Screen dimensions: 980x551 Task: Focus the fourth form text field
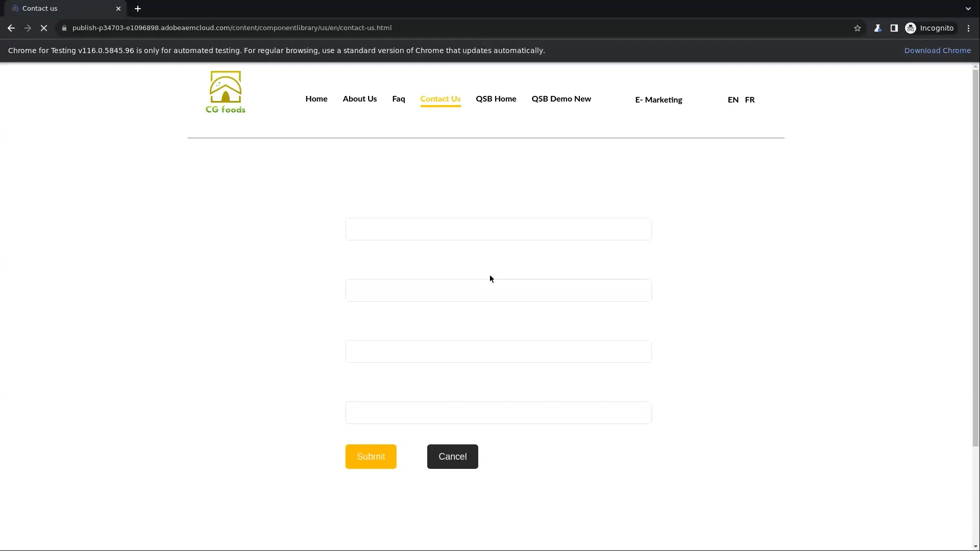(x=499, y=413)
